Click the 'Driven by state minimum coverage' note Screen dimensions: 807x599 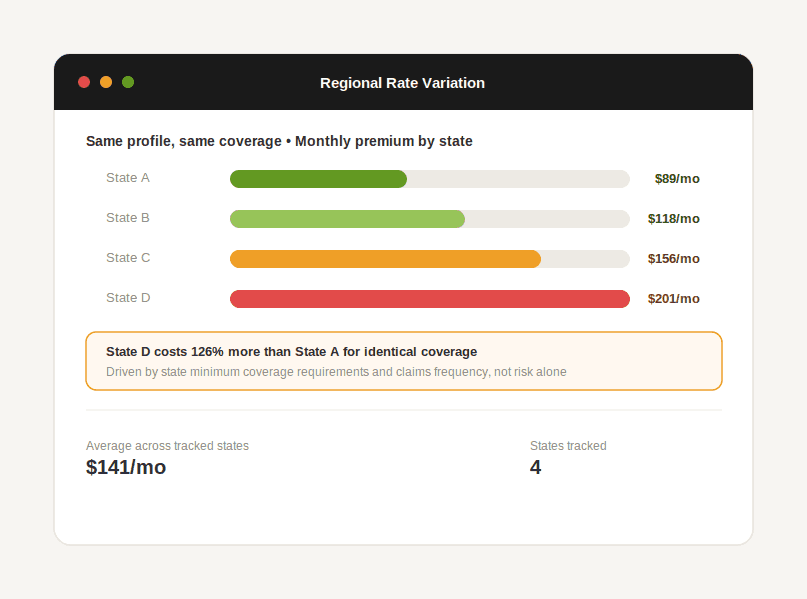pyautogui.click(x=336, y=372)
